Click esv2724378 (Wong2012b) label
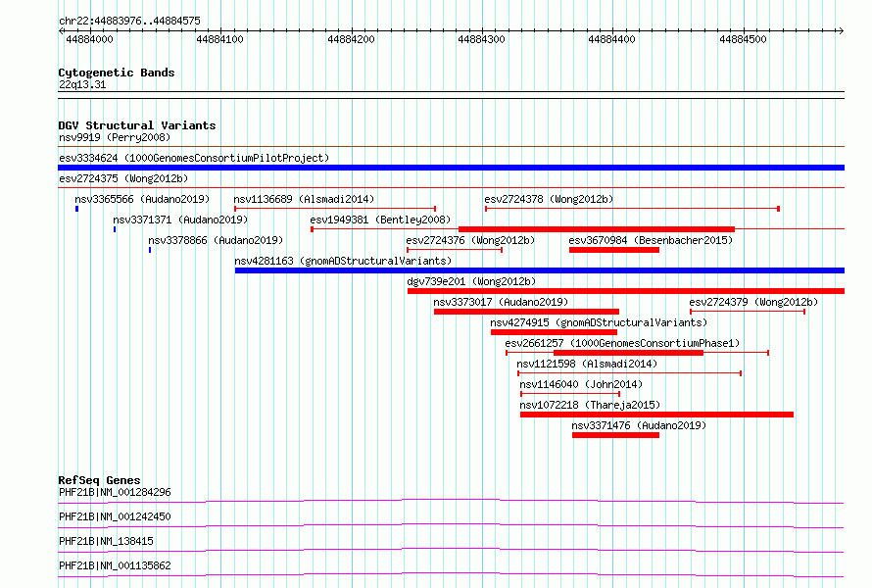Screen dimensions: 872x588 pyautogui.click(x=549, y=199)
